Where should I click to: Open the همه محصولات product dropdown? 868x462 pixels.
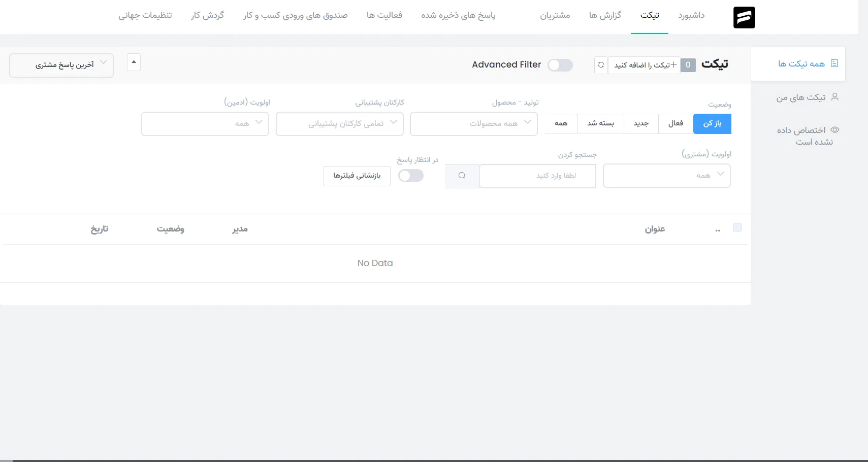tap(474, 124)
